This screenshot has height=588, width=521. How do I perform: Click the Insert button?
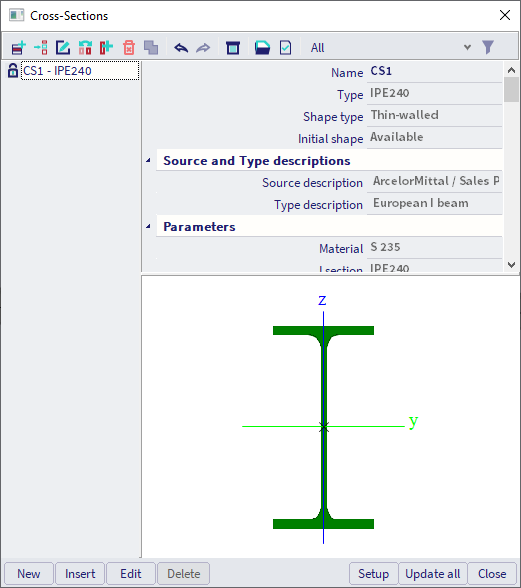[x=80, y=573]
